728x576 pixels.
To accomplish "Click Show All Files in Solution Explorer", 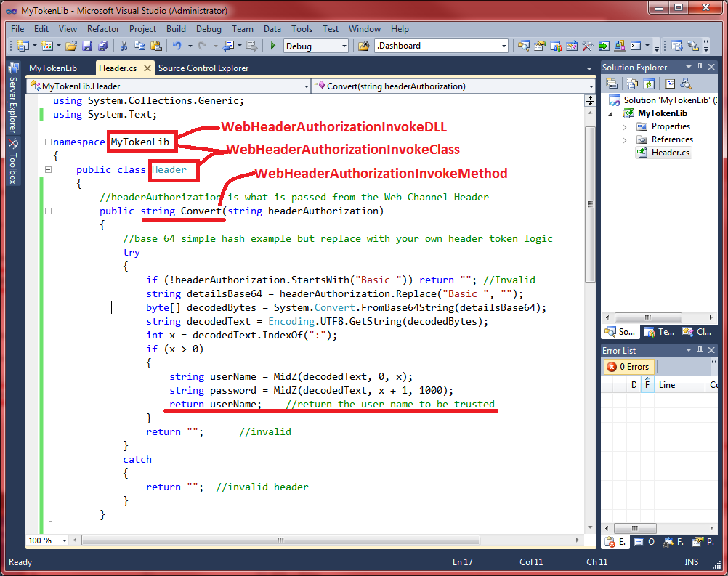I will tap(632, 84).
